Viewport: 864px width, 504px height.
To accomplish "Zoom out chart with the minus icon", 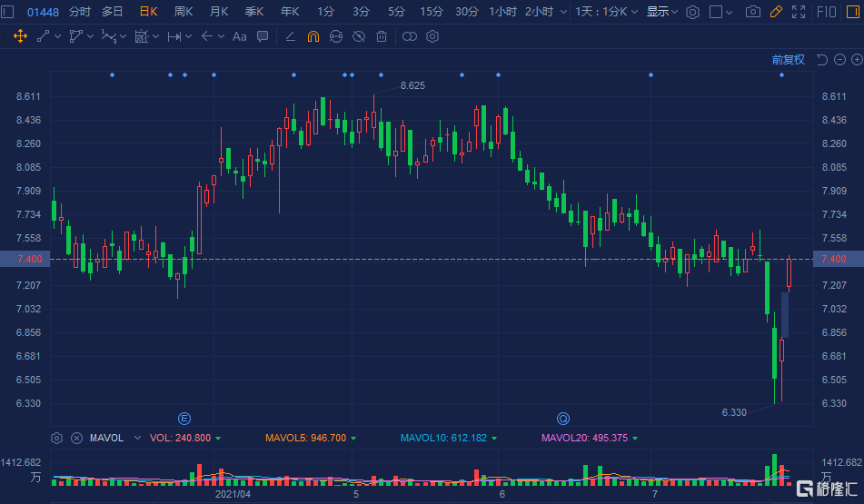I will (839, 60).
